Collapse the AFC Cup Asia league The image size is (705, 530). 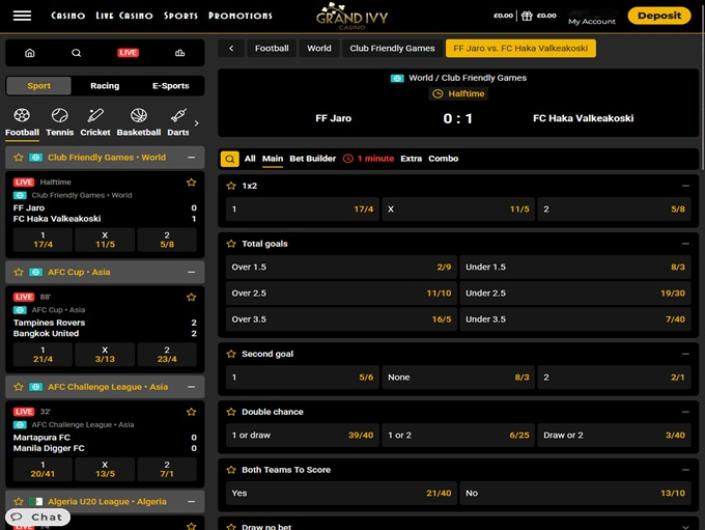191,272
